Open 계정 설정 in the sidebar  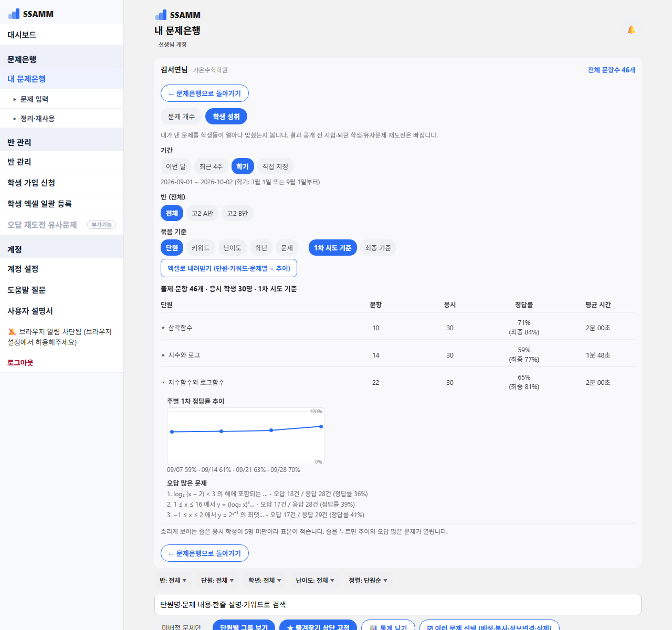(61, 269)
